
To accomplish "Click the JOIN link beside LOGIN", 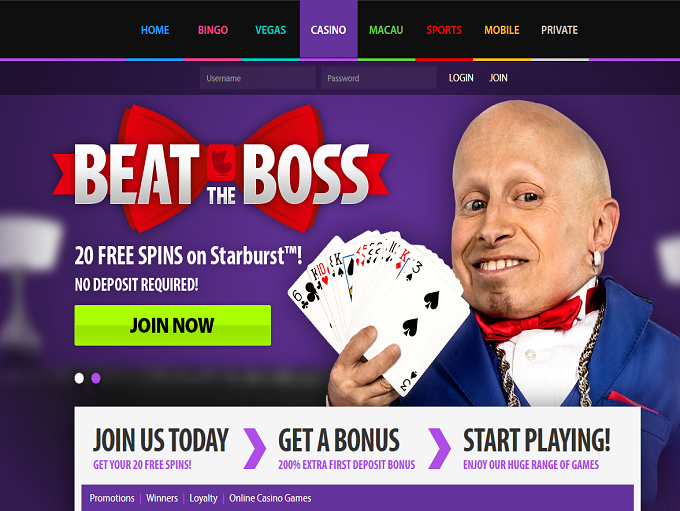I will click(x=498, y=78).
